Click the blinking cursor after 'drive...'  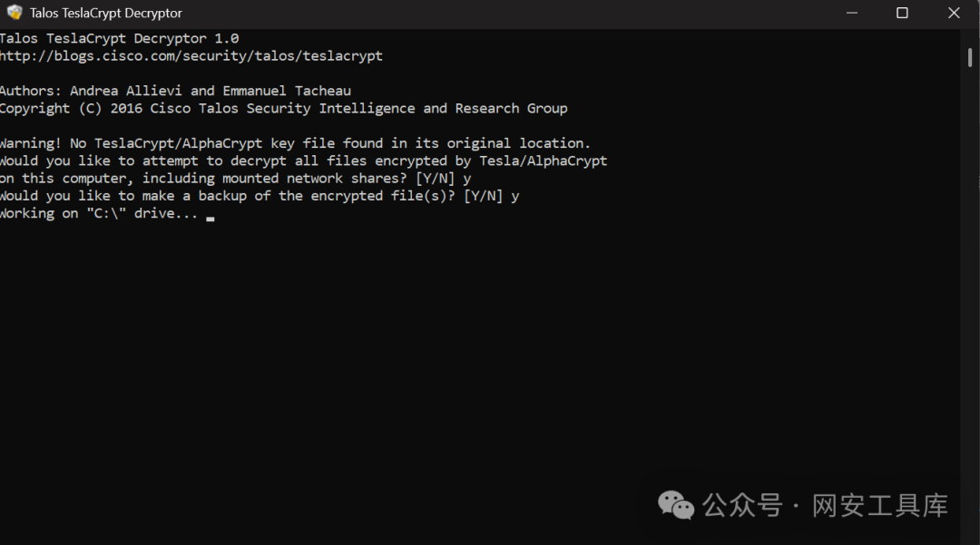[210, 218]
